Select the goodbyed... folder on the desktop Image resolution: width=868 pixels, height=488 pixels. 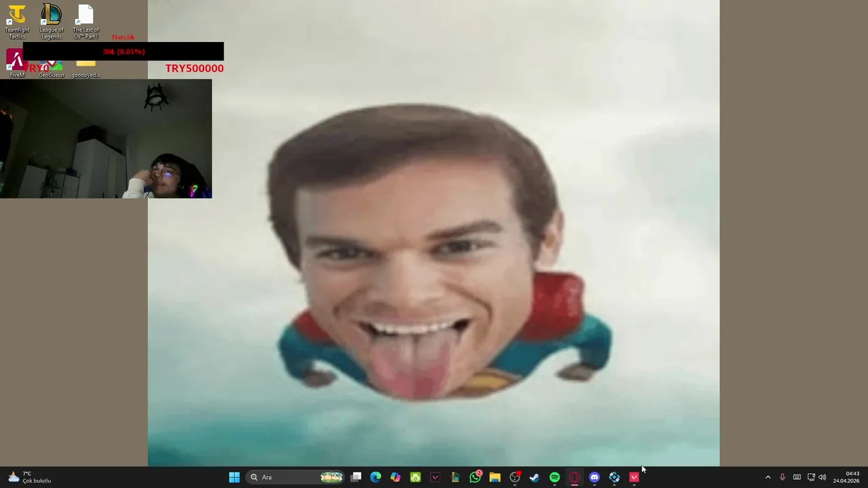coord(85,68)
